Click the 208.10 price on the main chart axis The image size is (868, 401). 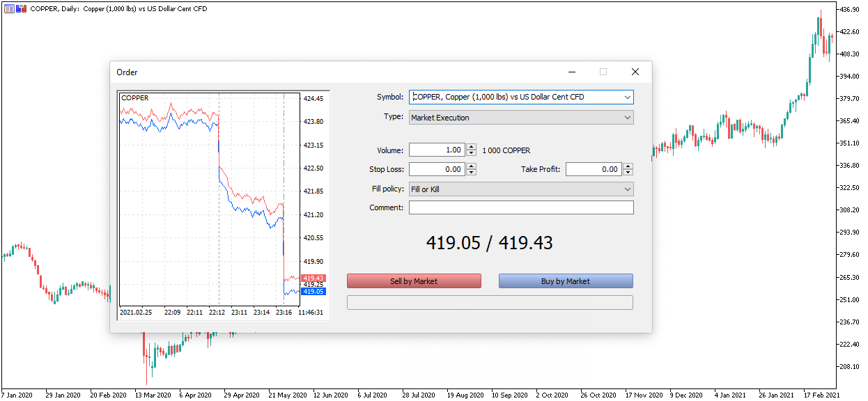850,367
